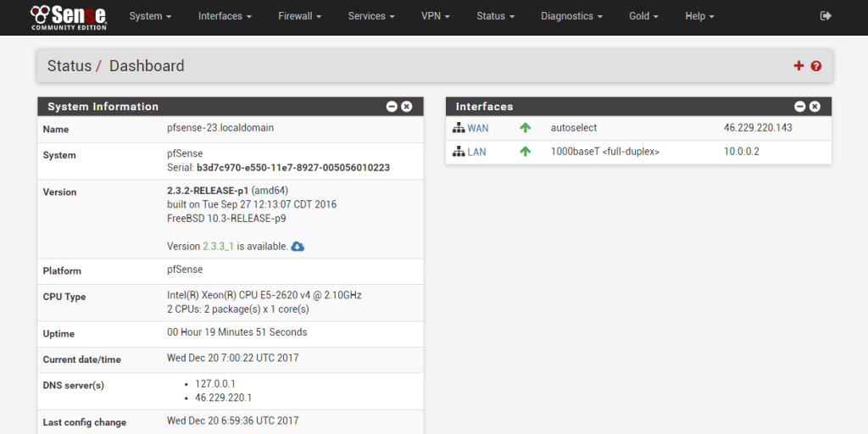Close the System Information widget

click(406, 106)
